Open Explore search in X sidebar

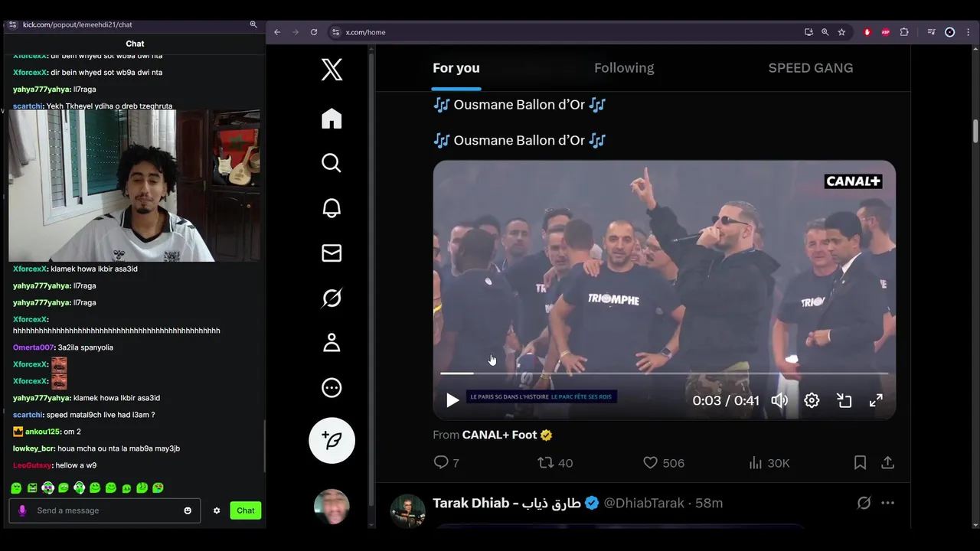332,163
